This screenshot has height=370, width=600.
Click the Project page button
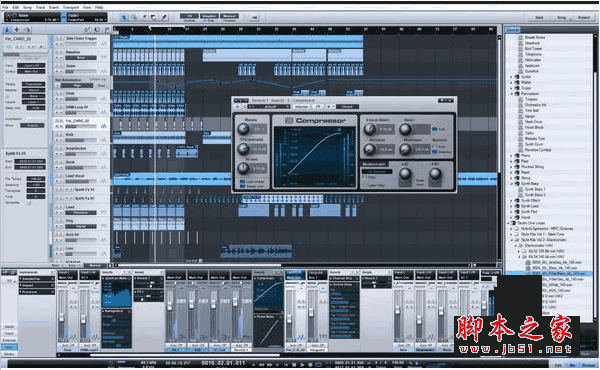584,18
